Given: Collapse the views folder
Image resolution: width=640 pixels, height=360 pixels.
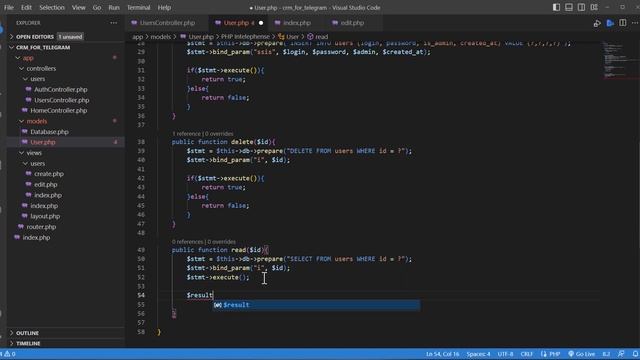Looking at the screenshot, I should [x=34, y=153].
